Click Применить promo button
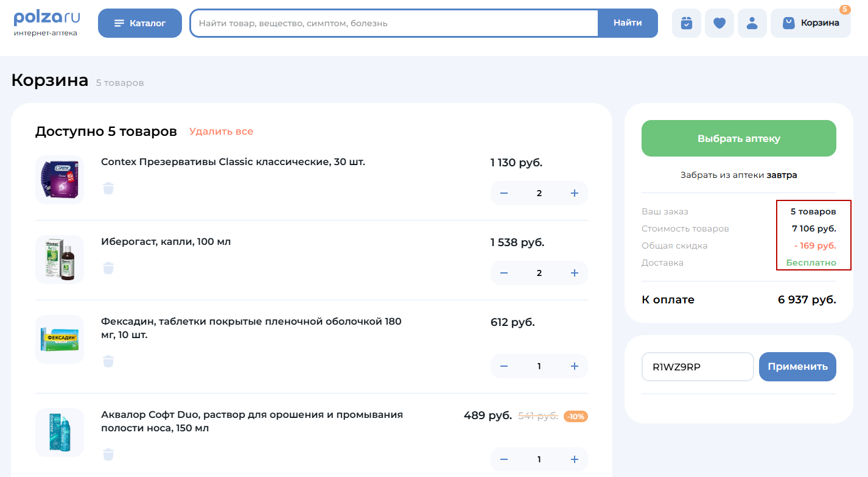This screenshot has width=868, height=477. click(797, 367)
